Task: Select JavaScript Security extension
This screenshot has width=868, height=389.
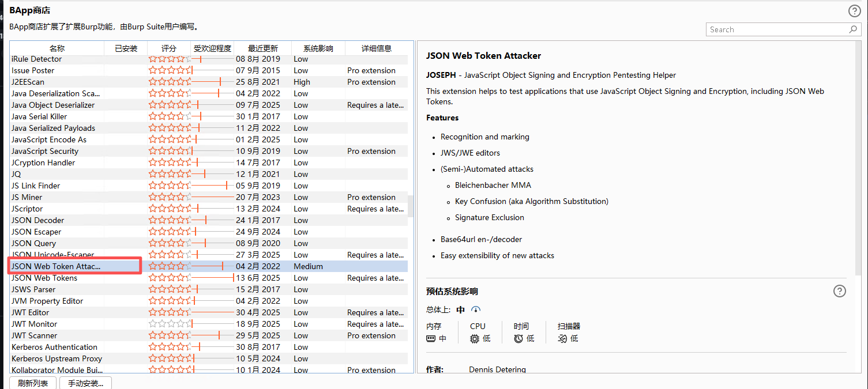Action: click(209, 151)
